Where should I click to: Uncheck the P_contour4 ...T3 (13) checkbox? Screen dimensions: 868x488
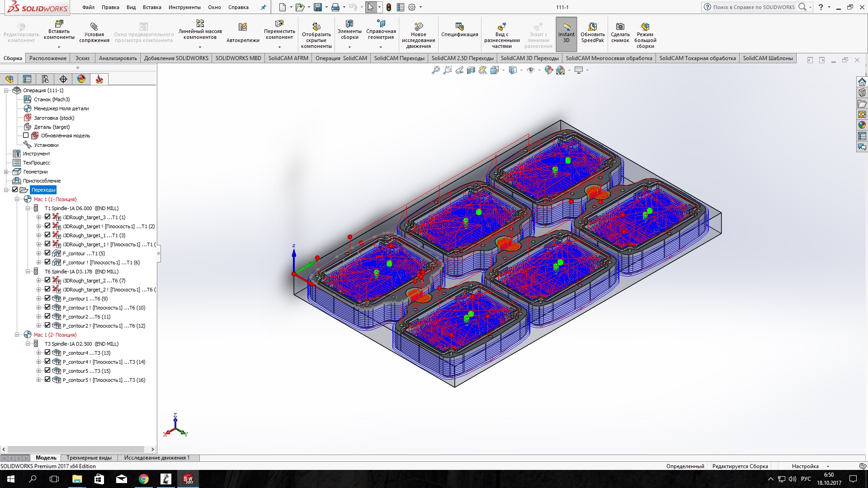click(x=47, y=352)
